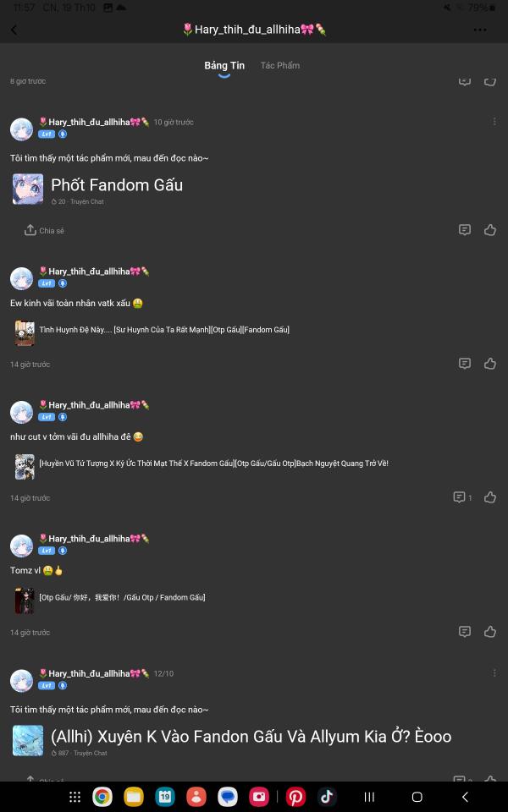
Task: Open options menu of 10 giờ trước post
Action: coord(494,122)
